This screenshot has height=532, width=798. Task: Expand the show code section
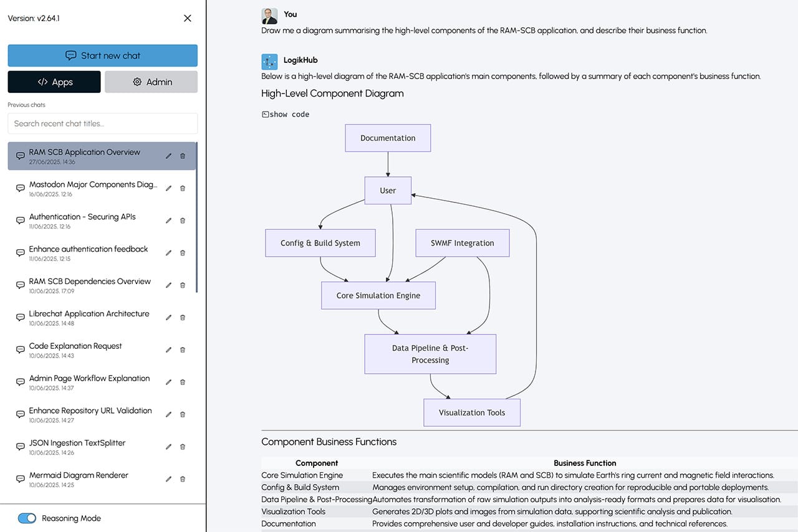(286, 115)
